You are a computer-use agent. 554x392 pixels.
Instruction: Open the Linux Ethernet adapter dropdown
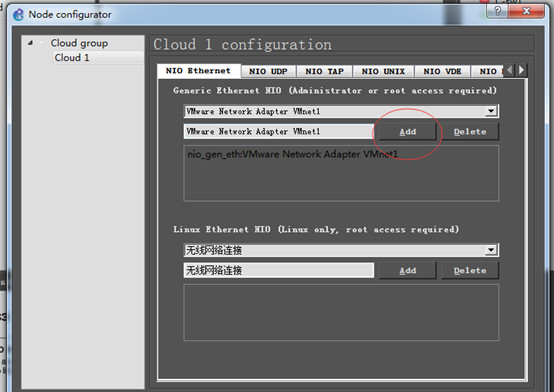(x=491, y=250)
